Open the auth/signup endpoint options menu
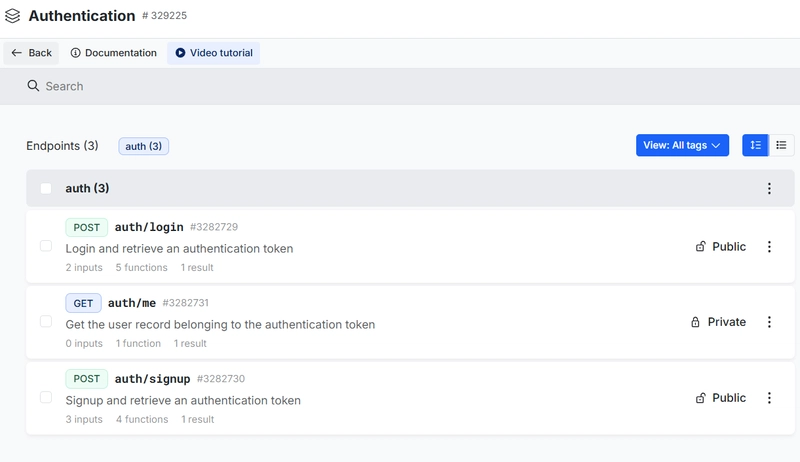The height and width of the screenshot is (462, 800). click(x=769, y=398)
